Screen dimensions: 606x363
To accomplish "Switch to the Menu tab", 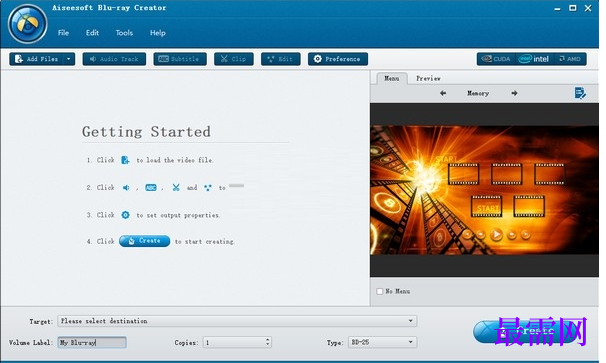I will (392, 78).
